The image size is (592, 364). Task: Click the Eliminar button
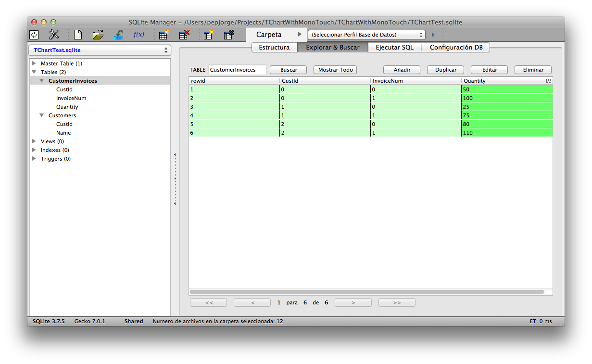[533, 70]
